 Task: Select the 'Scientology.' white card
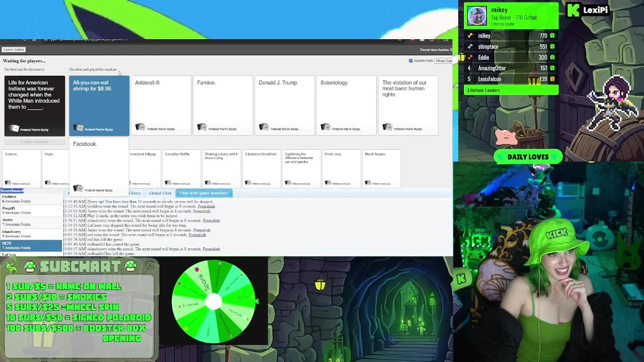(x=347, y=106)
